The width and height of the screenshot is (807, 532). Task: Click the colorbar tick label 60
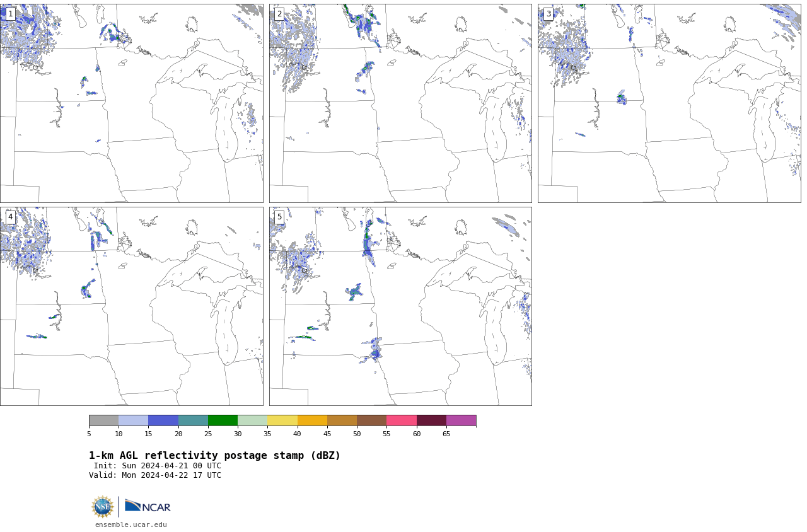pos(417,434)
